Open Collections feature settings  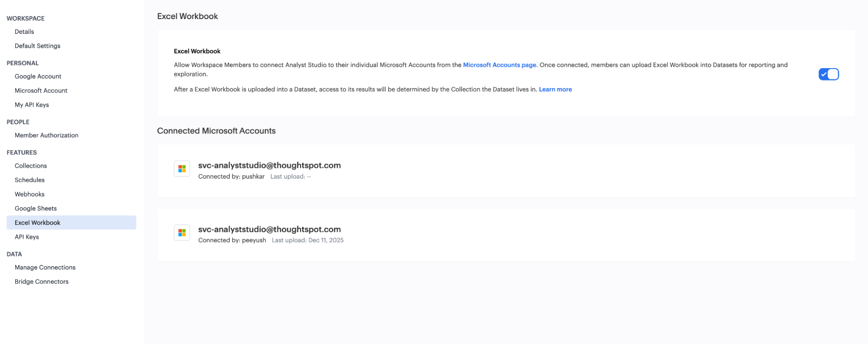30,166
